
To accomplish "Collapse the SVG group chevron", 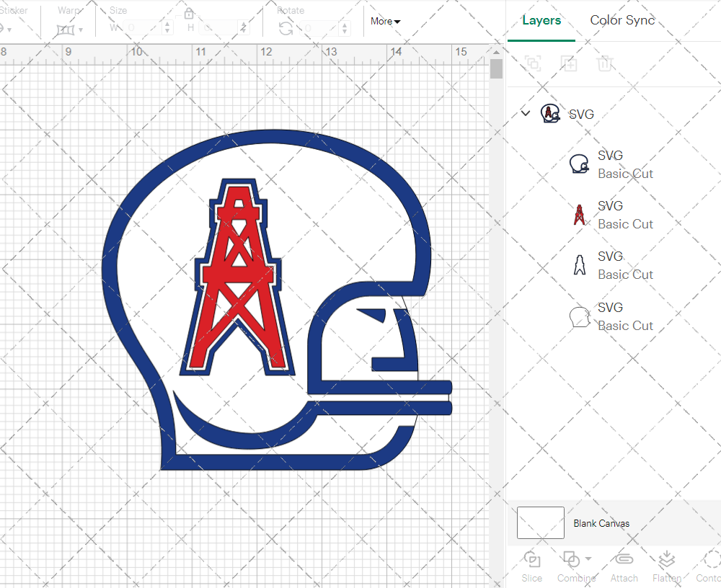I will pos(526,112).
